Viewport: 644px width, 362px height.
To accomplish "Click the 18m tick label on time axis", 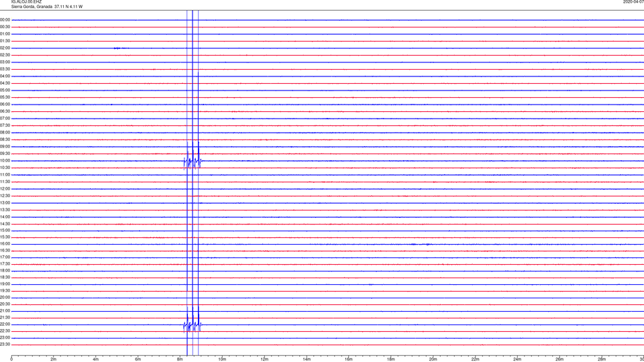I will click(x=390, y=359).
